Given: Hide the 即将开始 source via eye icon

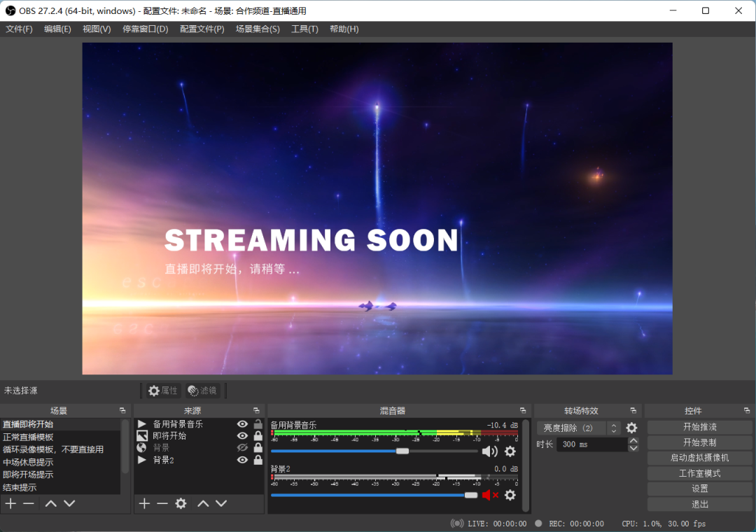Looking at the screenshot, I should coord(242,436).
